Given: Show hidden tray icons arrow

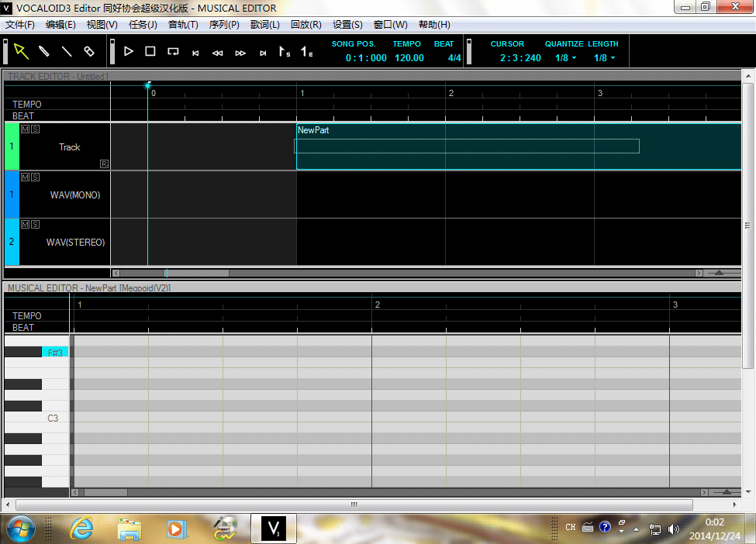Looking at the screenshot, I should coord(637,529).
